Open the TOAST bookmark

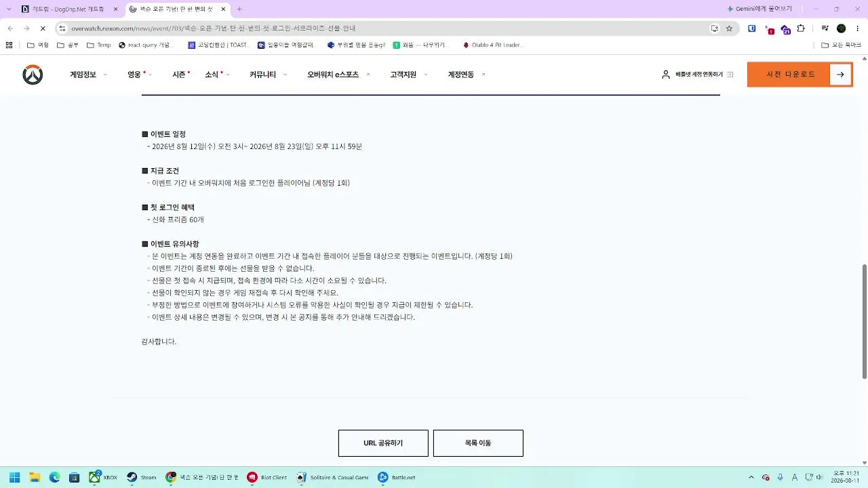[x=218, y=45]
